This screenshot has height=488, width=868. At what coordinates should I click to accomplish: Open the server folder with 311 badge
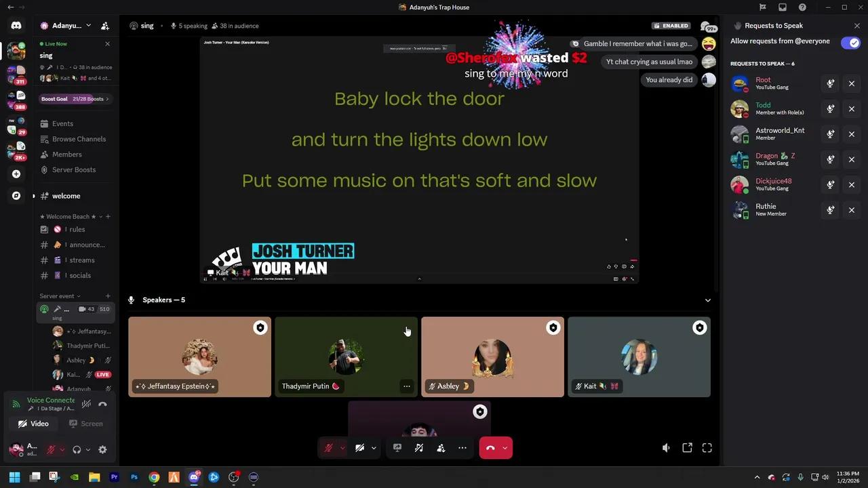tap(16, 74)
